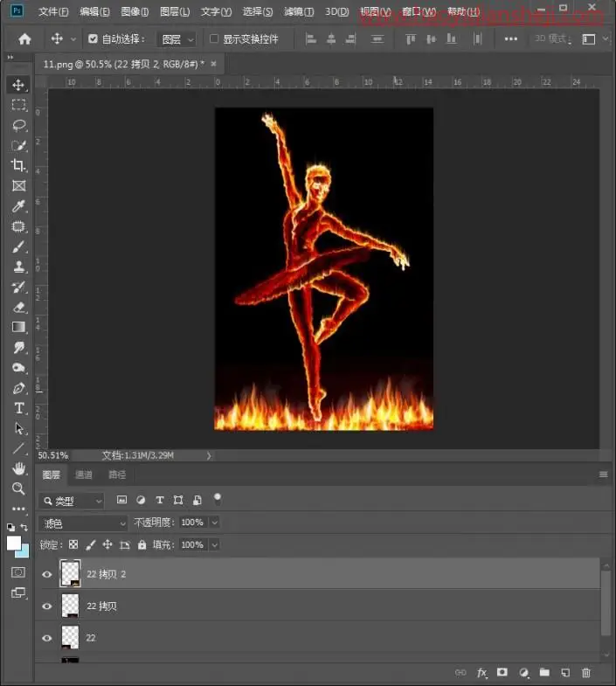Click the Home icon in options bar
616x686 pixels.
pyautogui.click(x=25, y=39)
